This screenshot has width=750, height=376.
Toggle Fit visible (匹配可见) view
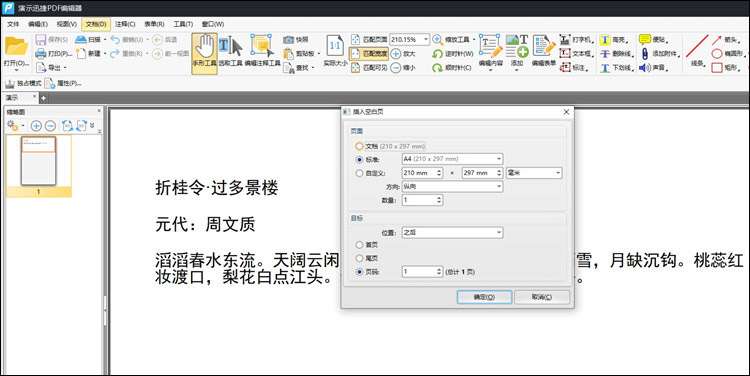(x=369, y=68)
